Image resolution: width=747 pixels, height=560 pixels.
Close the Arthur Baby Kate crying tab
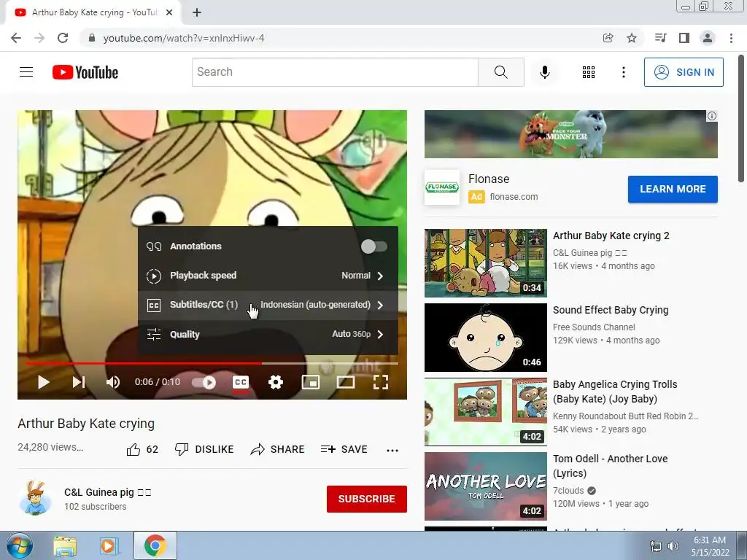point(169,12)
